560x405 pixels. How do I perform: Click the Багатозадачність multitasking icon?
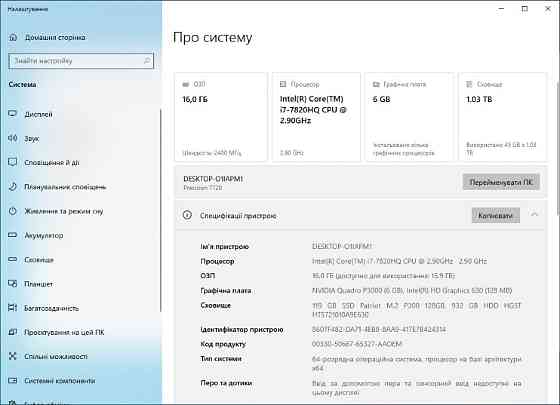coord(13,308)
